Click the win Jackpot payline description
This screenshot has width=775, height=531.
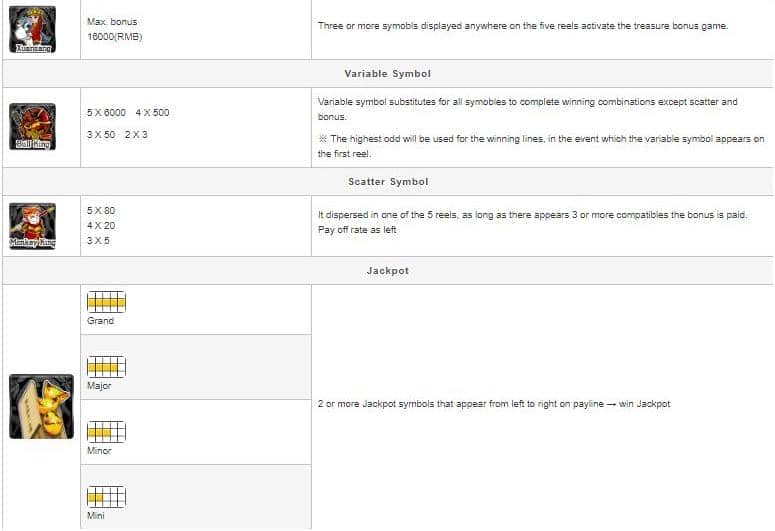[494, 404]
